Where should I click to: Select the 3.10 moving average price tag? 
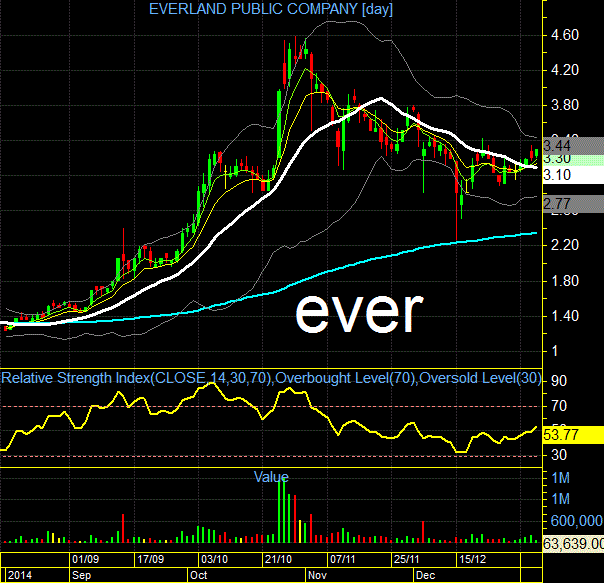573,175
